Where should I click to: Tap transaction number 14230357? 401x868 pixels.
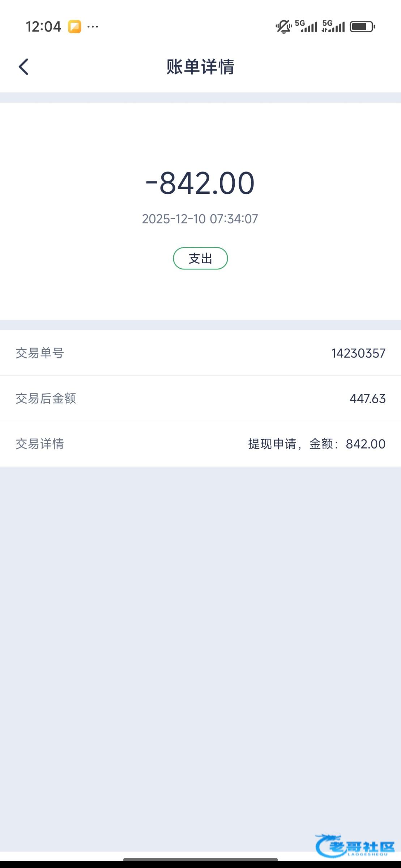[x=358, y=353]
